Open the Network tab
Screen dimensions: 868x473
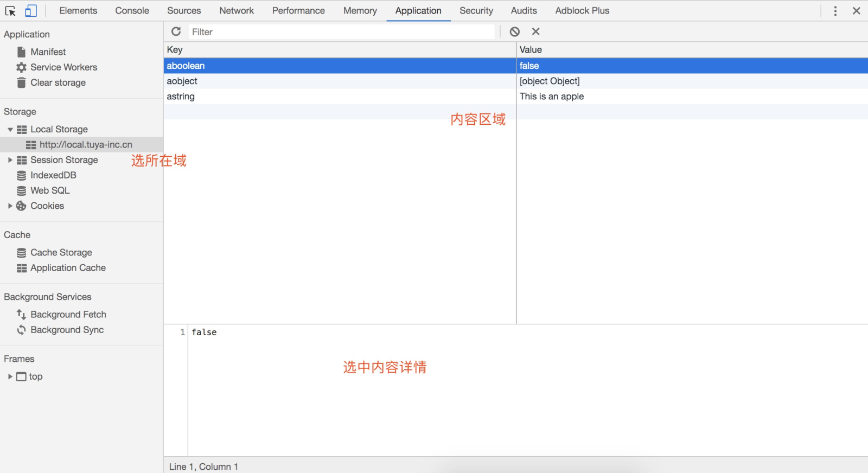click(x=237, y=11)
